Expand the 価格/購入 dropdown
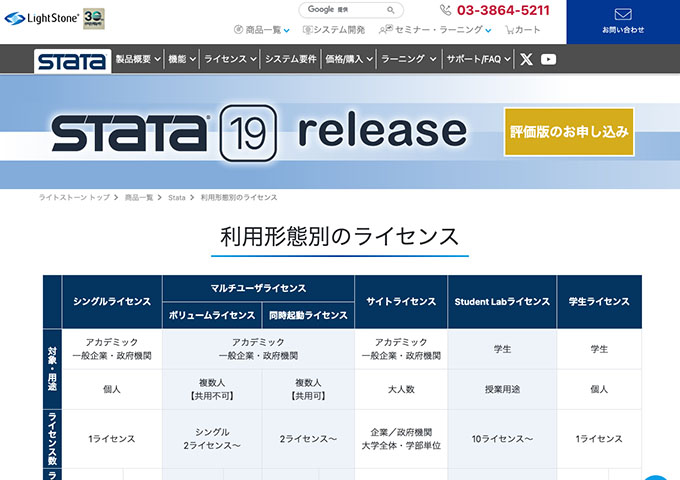 (x=349, y=59)
